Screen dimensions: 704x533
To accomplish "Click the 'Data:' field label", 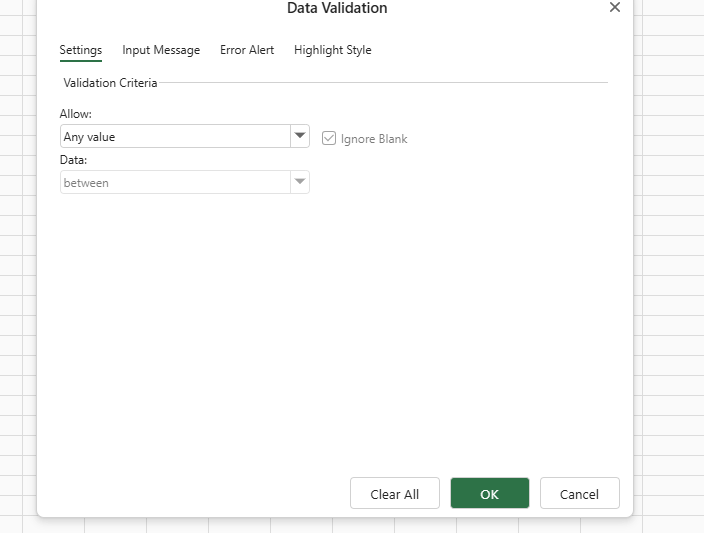I will tap(73, 160).
